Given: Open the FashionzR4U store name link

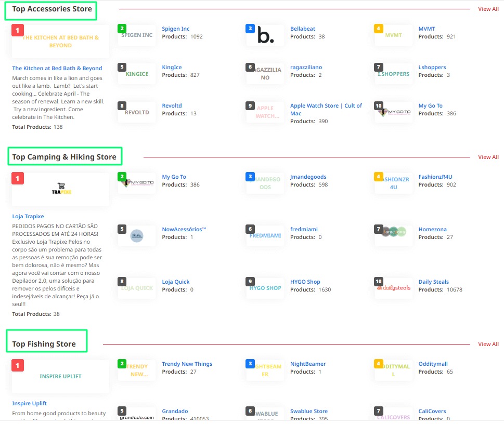Looking at the screenshot, I should pos(435,177).
